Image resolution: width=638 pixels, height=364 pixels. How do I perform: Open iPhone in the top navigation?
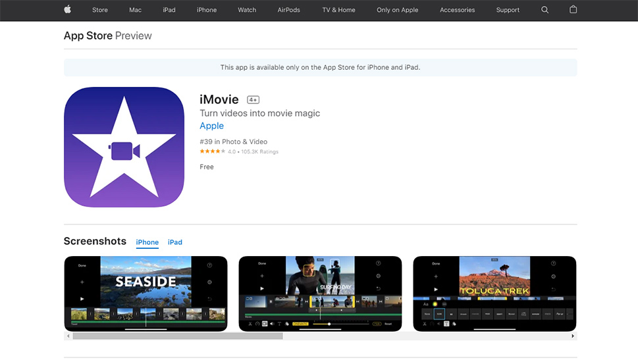point(207,10)
